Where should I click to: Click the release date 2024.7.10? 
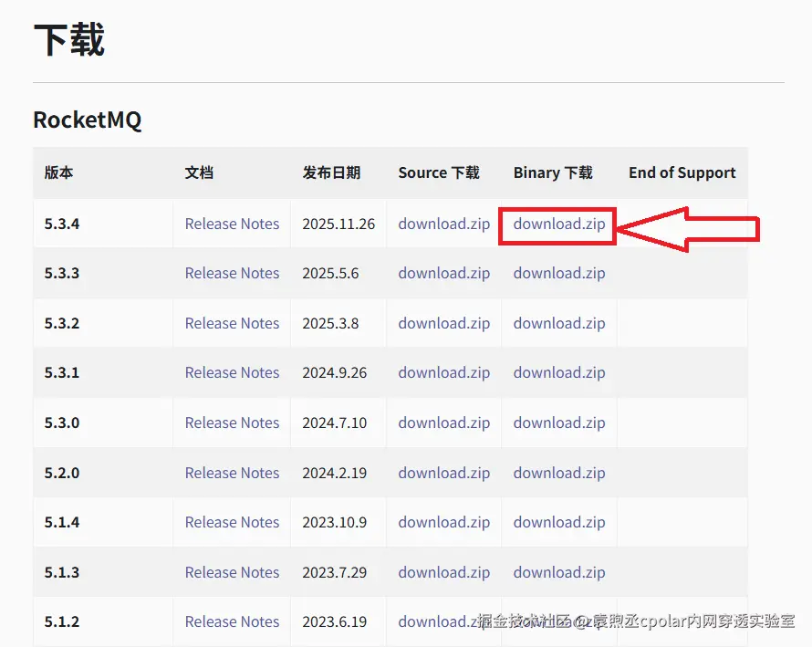pos(335,423)
